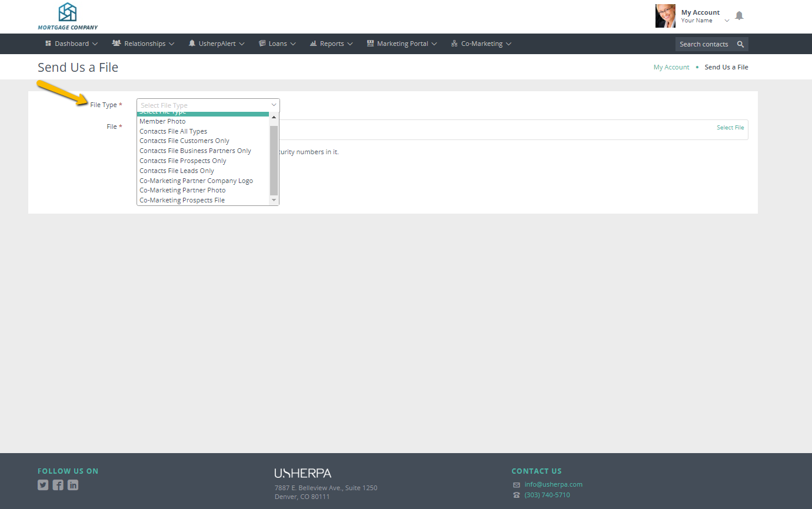Pick Co-Marketing Partner Company Logo option

pyautogui.click(x=196, y=181)
